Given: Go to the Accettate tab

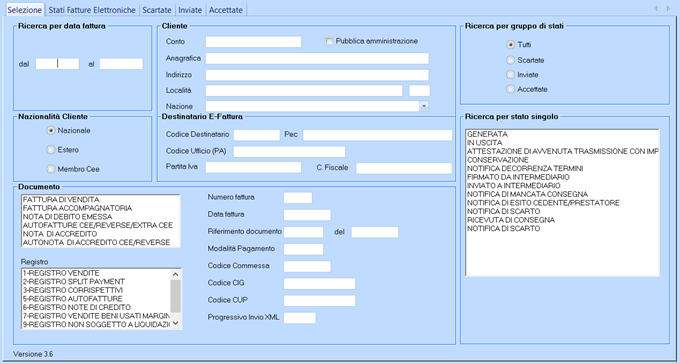Looking at the screenshot, I should coord(226,10).
